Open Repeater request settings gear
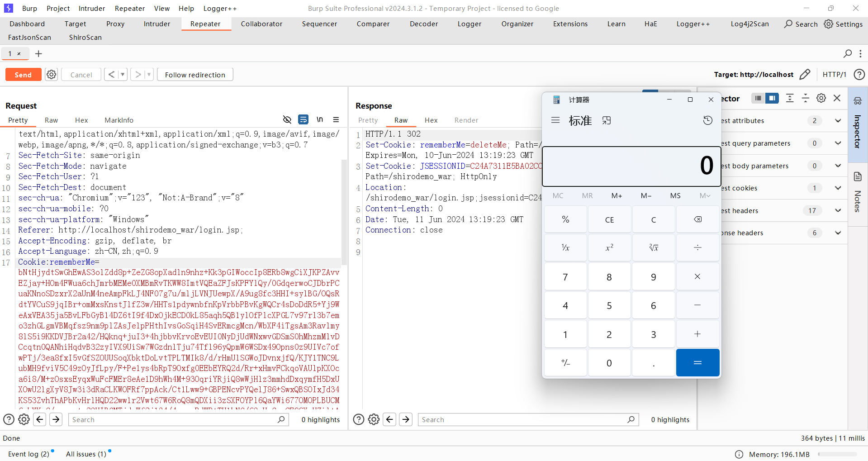Viewport: 868px width, 461px height. [52, 75]
